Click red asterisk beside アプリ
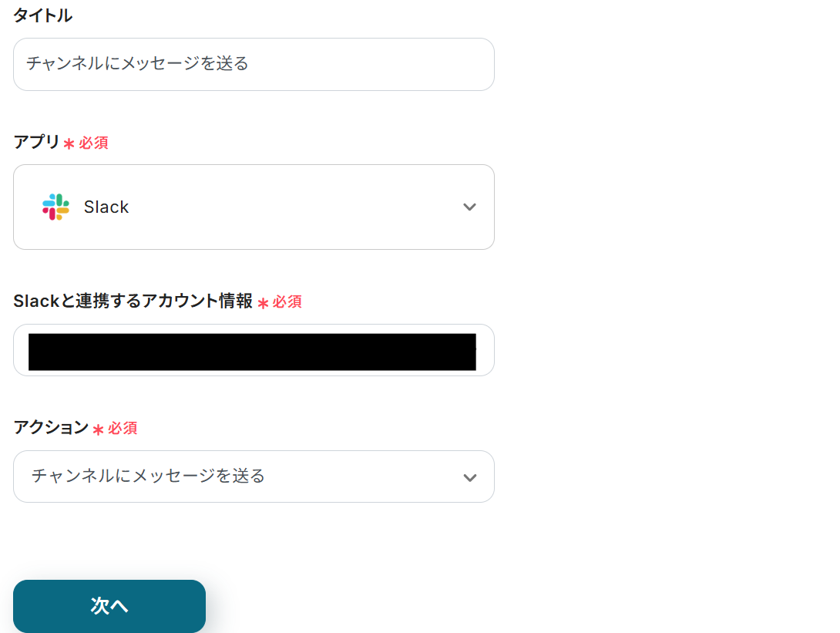The height and width of the screenshot is (633, 840). 69,144
